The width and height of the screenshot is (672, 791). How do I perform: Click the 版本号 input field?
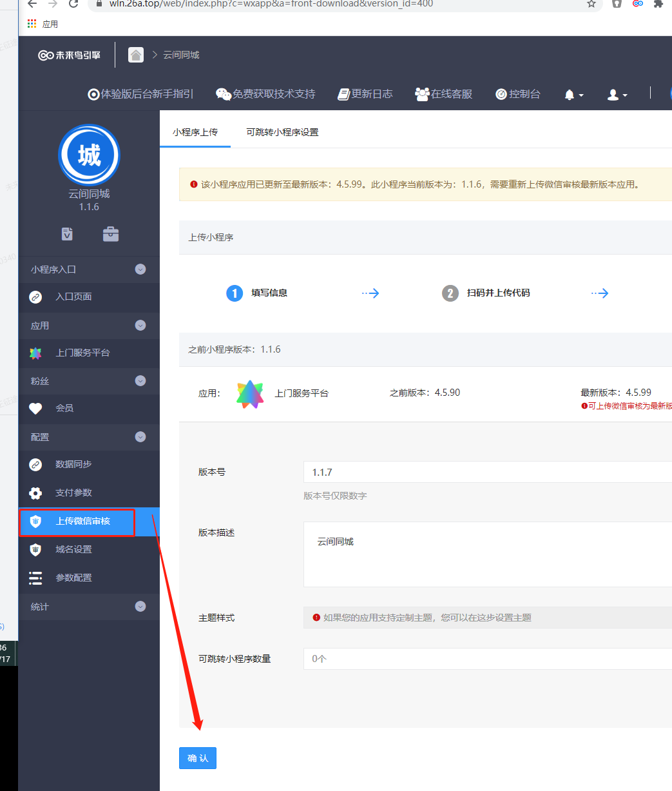(487, 473)
